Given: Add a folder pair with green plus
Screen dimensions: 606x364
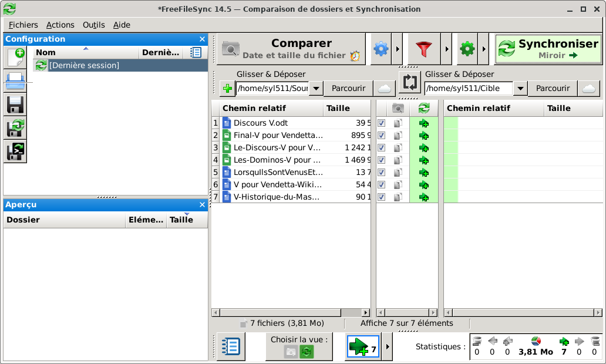Looking at the screenshot, I should coord(227,89).
